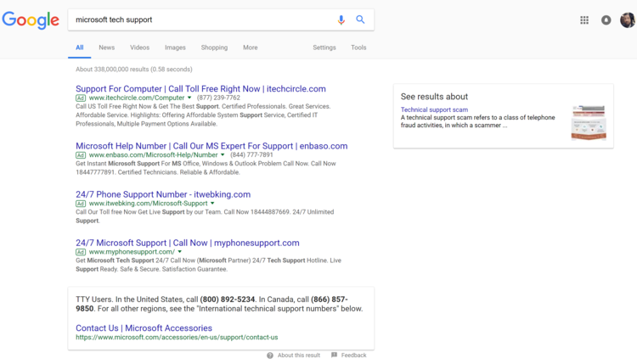The width and height of the screenshot is (637, 364).
Task: Click the Ad badge for itechcircle.com
Action: (x=81, y=98)
